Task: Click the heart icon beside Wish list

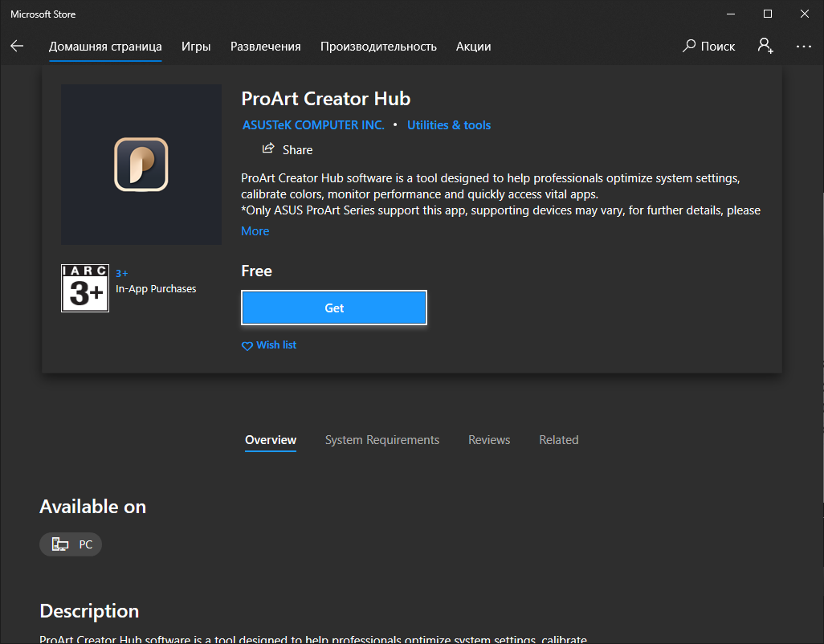Action: coord(247,345)
